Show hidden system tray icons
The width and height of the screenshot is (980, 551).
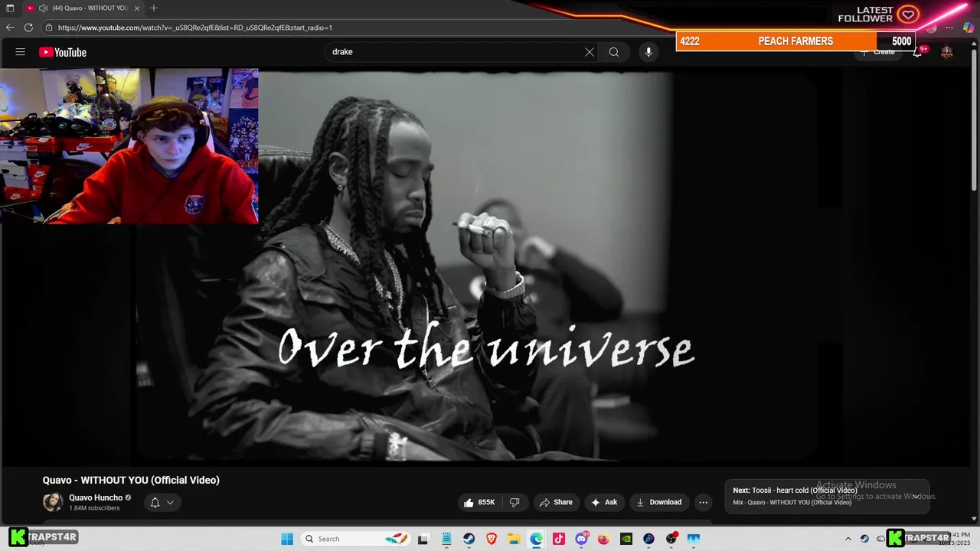pyautogui.click(x=848, y=539)
